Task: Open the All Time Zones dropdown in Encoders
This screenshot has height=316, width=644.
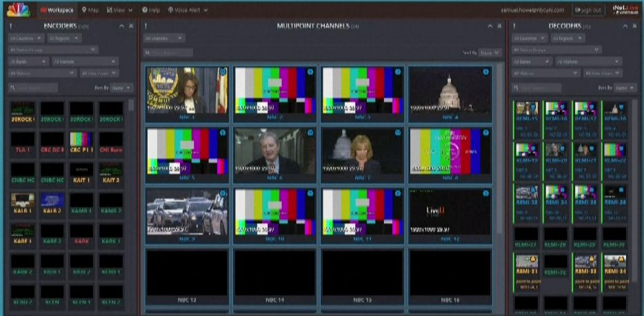Action: click(x=99, y=73)
